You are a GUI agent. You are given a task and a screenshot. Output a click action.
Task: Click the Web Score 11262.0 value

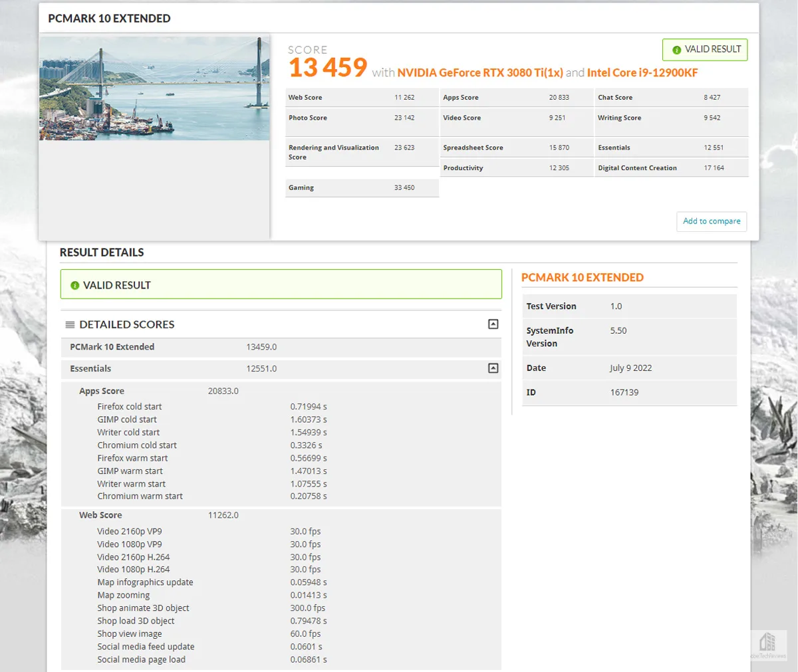[x=223, y=515]
